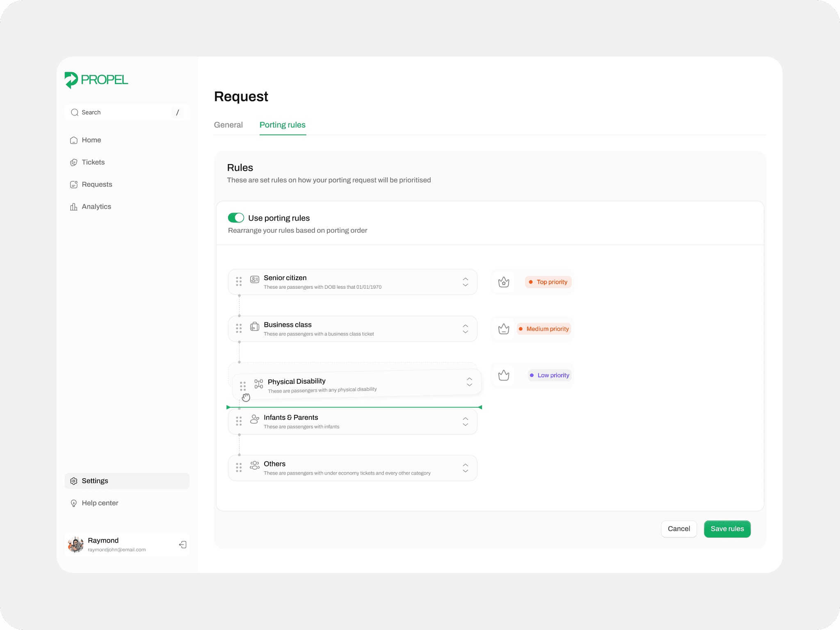Click the Infants & Parents drag handle
The height and width of the screenshot is (630, 840).
239,421
